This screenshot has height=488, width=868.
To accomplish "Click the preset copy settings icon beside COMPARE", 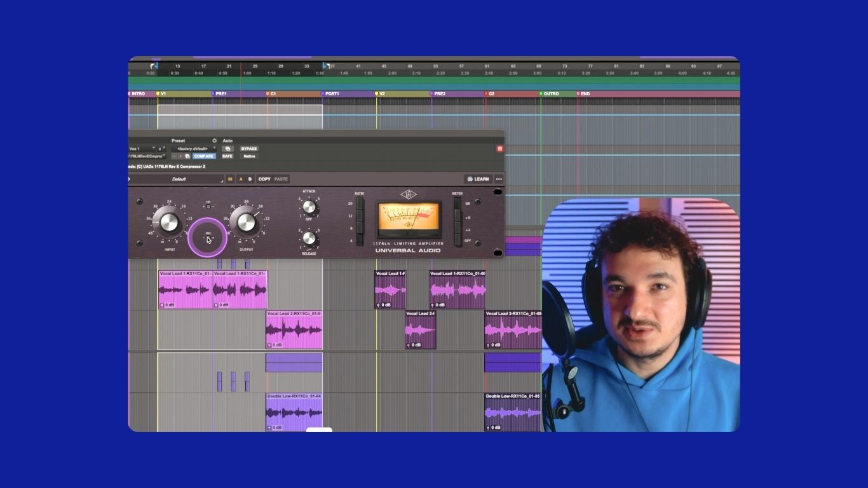I will [187, 156].
